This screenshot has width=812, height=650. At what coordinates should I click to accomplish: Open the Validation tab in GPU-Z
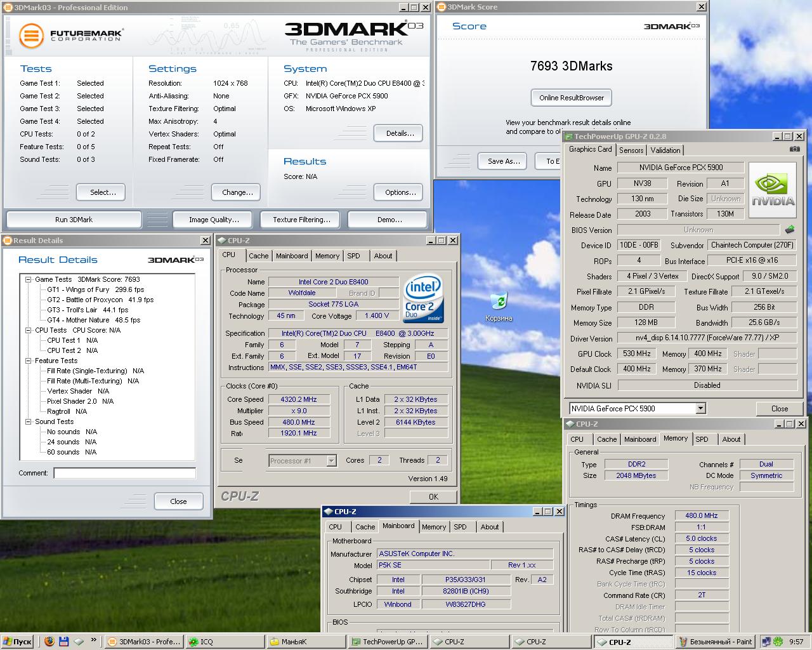pyautogui.click(x=665, y=150)
